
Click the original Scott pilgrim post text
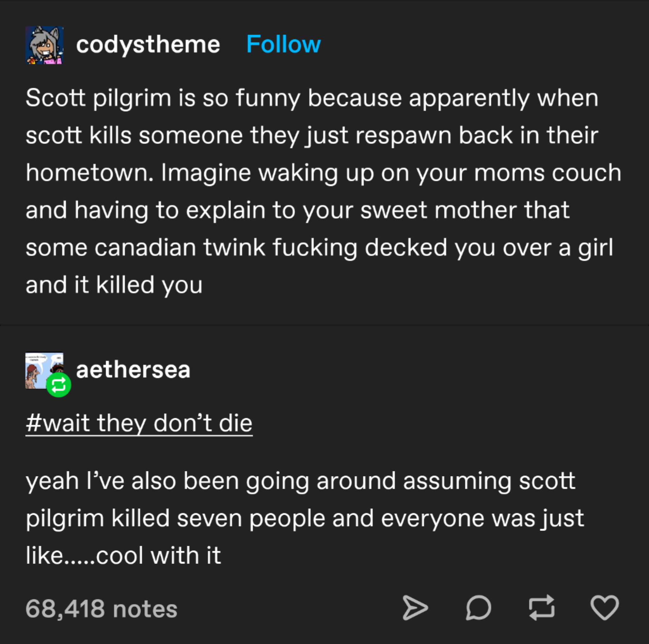[324, 191]
